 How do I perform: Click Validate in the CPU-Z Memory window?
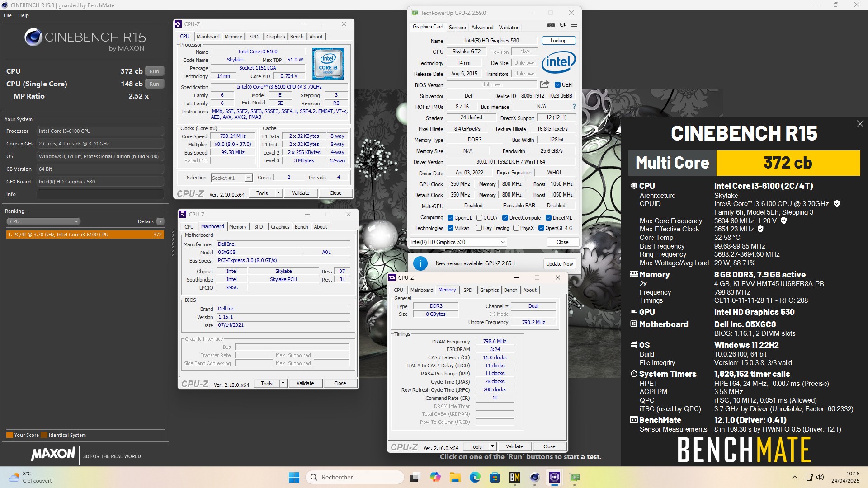coord(514,446)
